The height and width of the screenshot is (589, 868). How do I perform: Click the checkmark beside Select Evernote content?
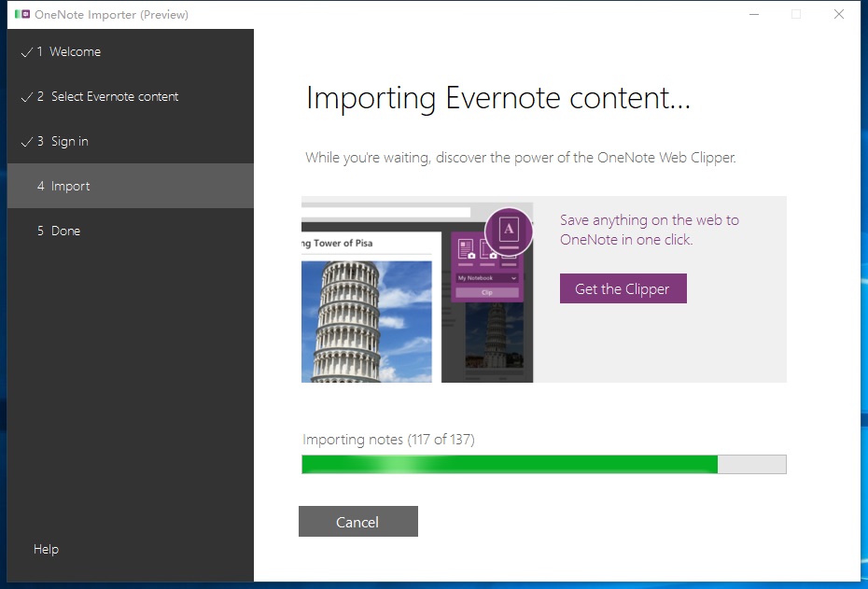point(26,97)
